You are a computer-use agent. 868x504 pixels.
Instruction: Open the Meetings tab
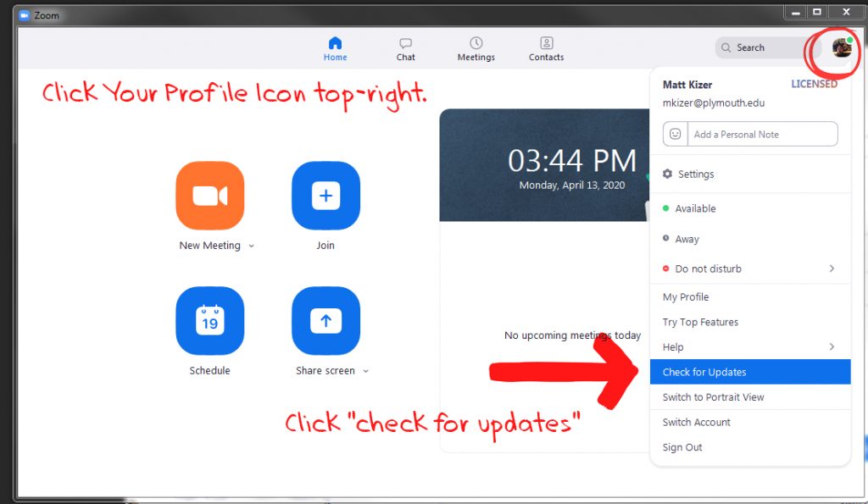pyautogui.click(x=476, y=48)
